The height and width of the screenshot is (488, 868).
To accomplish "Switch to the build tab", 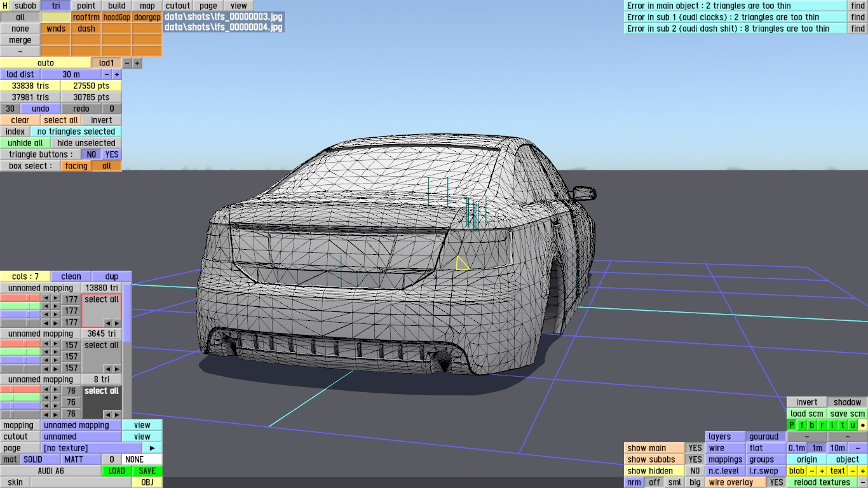I will (117, 6).
